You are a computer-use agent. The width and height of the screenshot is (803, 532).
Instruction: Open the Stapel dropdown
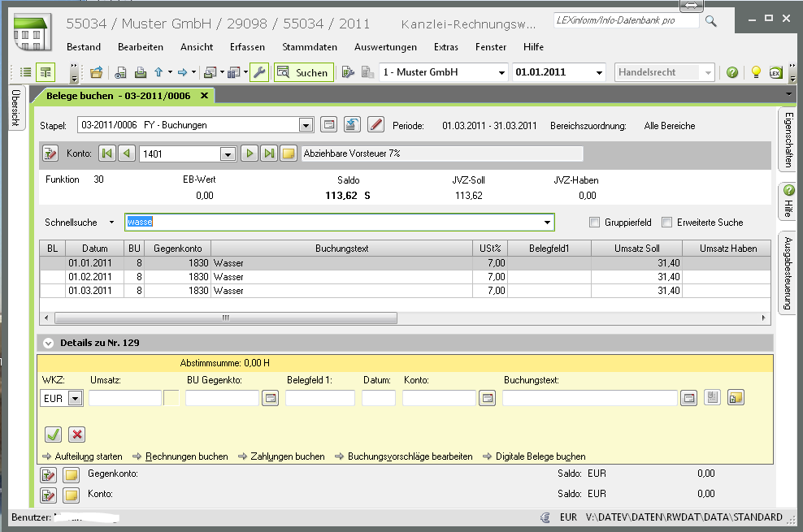click(x=306, y=125)
